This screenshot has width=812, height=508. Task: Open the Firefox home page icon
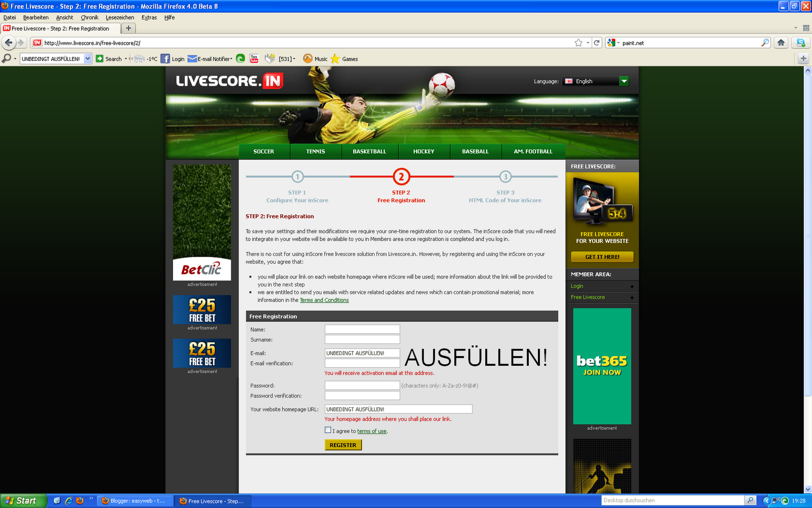[x=781, y=43]
